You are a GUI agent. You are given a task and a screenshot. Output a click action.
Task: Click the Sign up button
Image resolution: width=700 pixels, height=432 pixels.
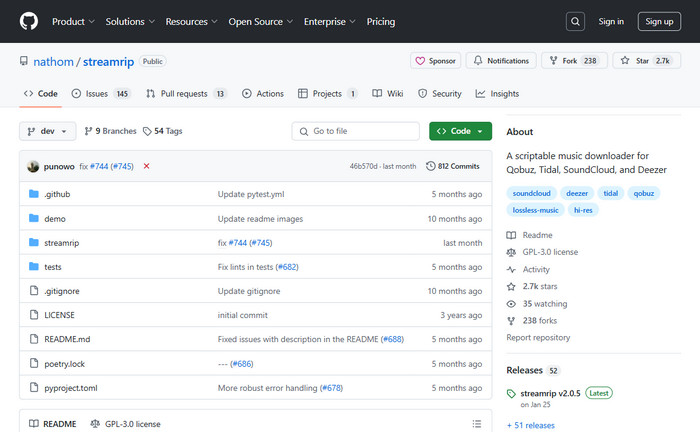659,21
